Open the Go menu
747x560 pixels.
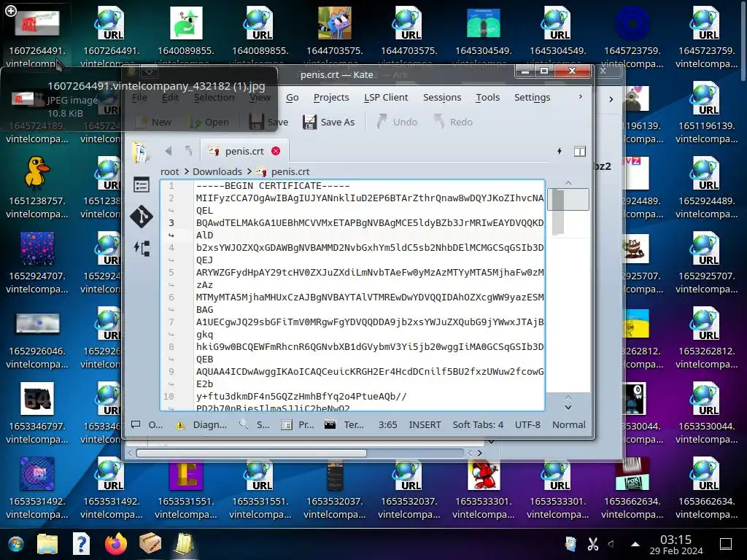point(292,97)
